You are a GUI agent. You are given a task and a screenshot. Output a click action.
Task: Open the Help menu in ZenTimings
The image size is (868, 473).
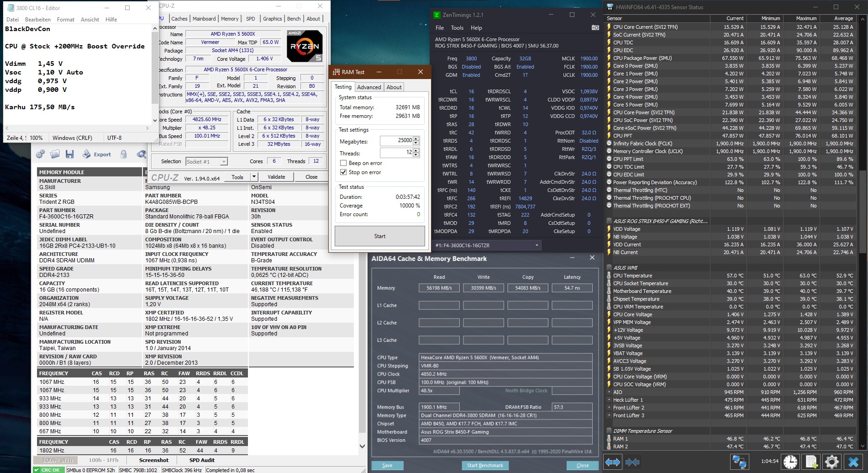476,28
